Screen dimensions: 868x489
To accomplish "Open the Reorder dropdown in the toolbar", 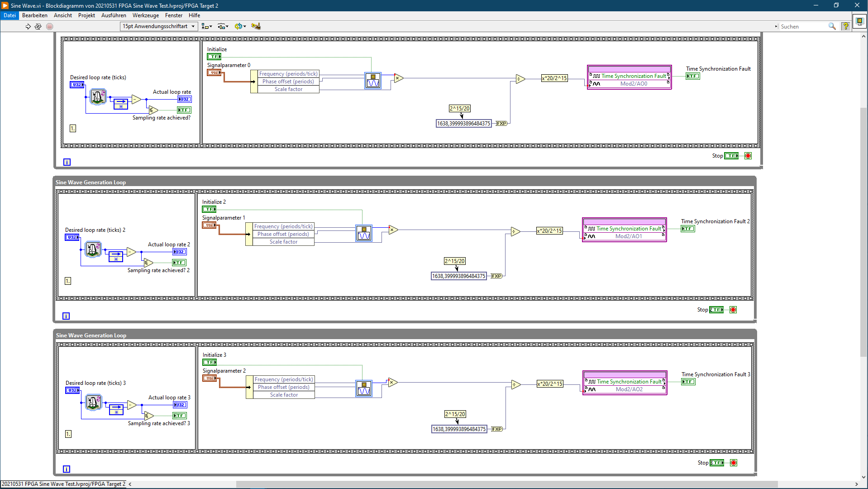I will [x=240, y=26].
